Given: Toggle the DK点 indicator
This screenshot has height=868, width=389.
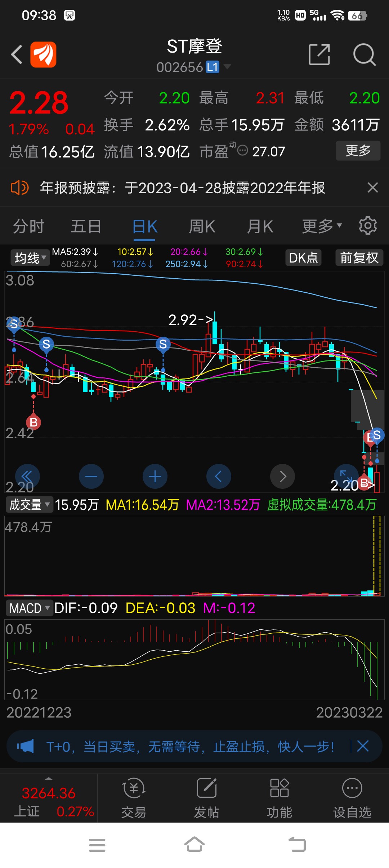Looking at the screenshot, I should 303,258.
